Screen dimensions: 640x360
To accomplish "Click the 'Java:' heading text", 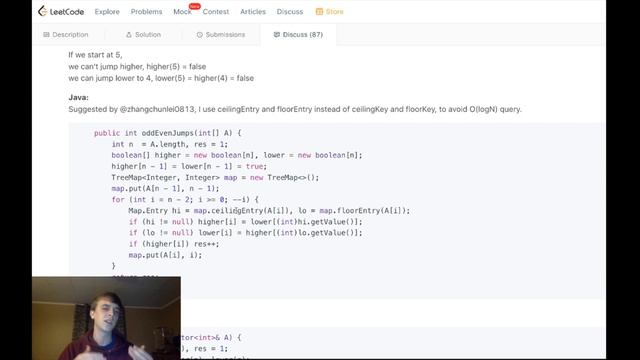I will point(78,98).
